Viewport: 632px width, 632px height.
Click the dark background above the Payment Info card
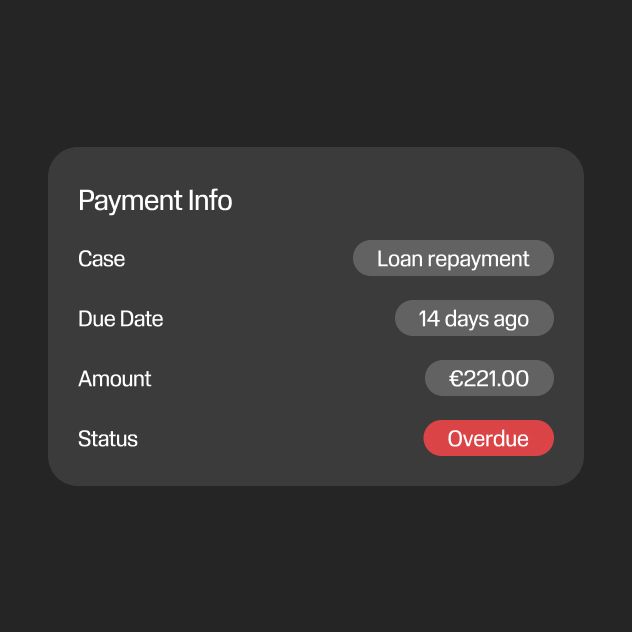click(316, 73)
